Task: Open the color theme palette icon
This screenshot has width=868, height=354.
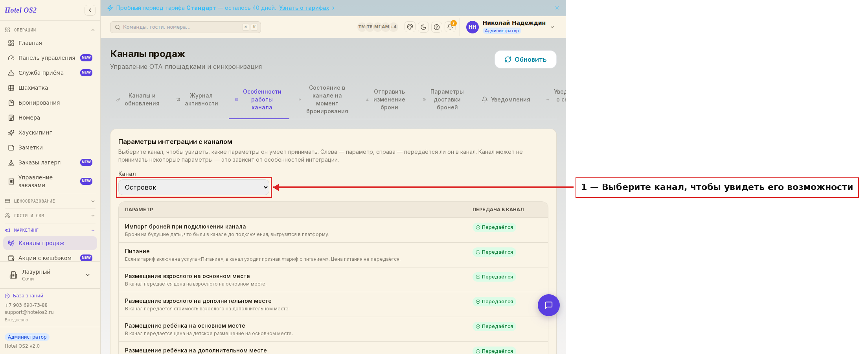Action: pyautogui.click(x=410, y=27)
